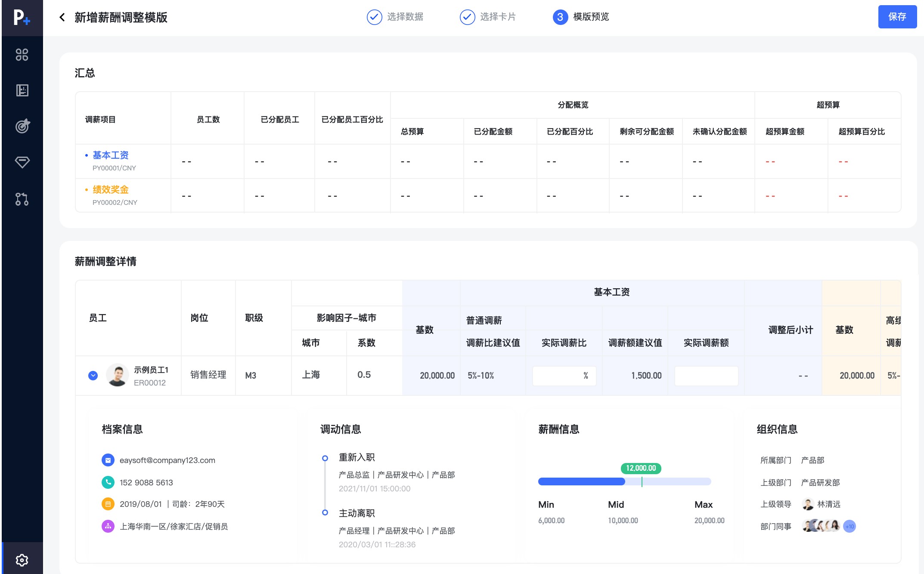
Task: Click the +10 colleagues badge in 部门同事
Action: click(850, 526)
